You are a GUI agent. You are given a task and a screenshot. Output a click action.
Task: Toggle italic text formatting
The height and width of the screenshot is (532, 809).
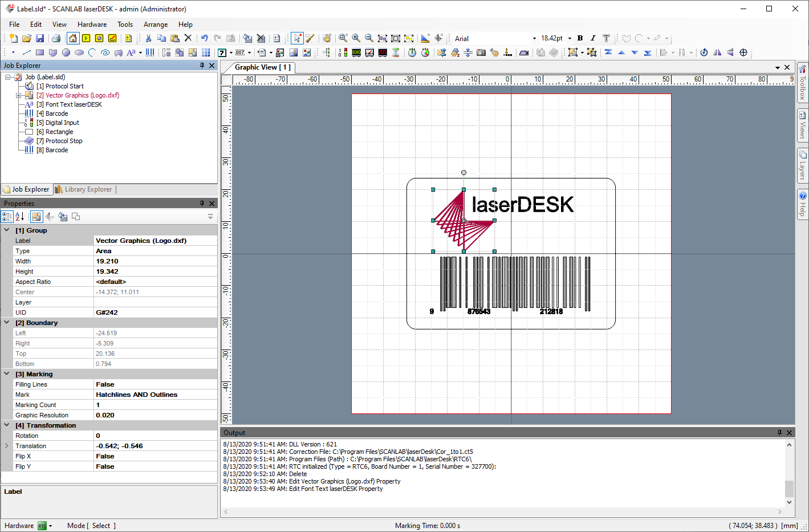(593, 38)
